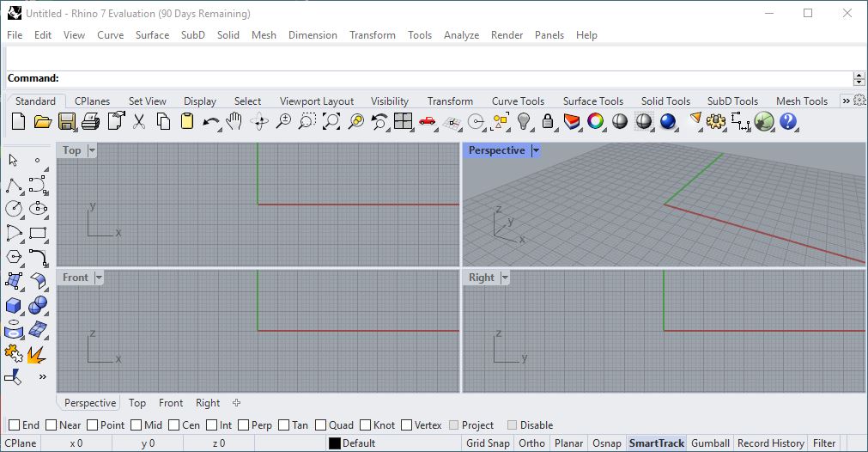Open the Front viewport dropdown arrow
The width and height of the screenshot is (868, 452).
click(x=99, y=278)
